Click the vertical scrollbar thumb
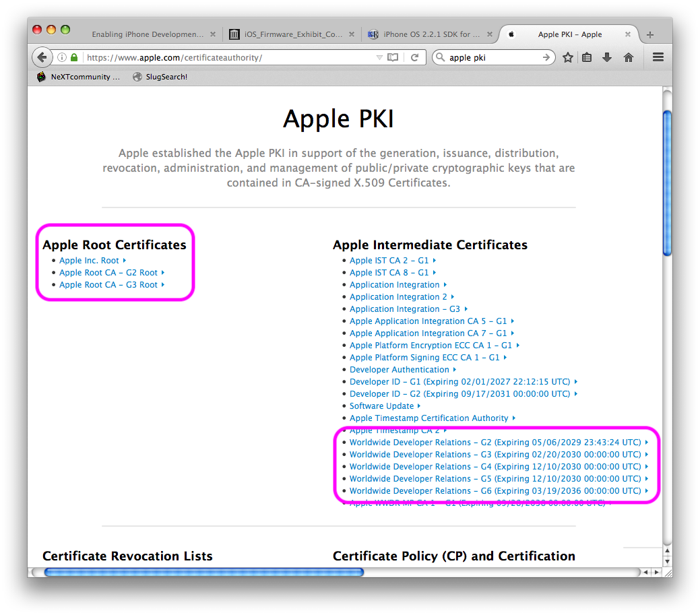The width and height of the screenshot is (700, 615). click(667, 182)
